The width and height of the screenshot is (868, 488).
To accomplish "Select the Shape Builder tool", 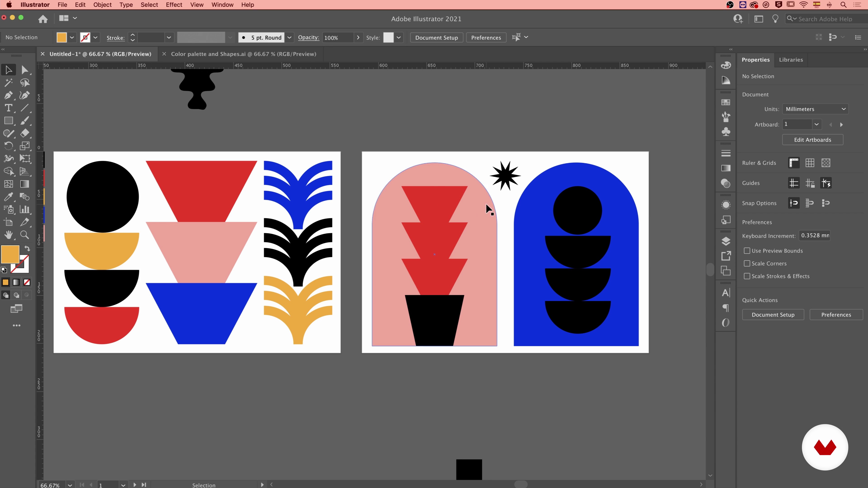I will (8, 171).
